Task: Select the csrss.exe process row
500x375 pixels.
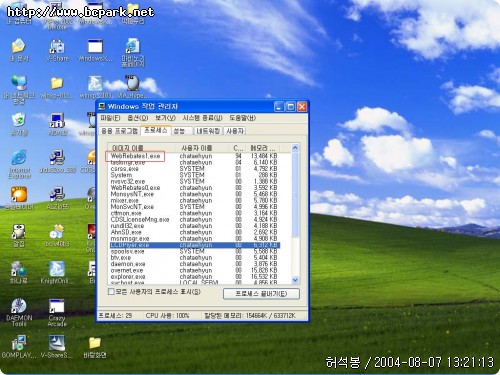Action: [x=195, y=169]
